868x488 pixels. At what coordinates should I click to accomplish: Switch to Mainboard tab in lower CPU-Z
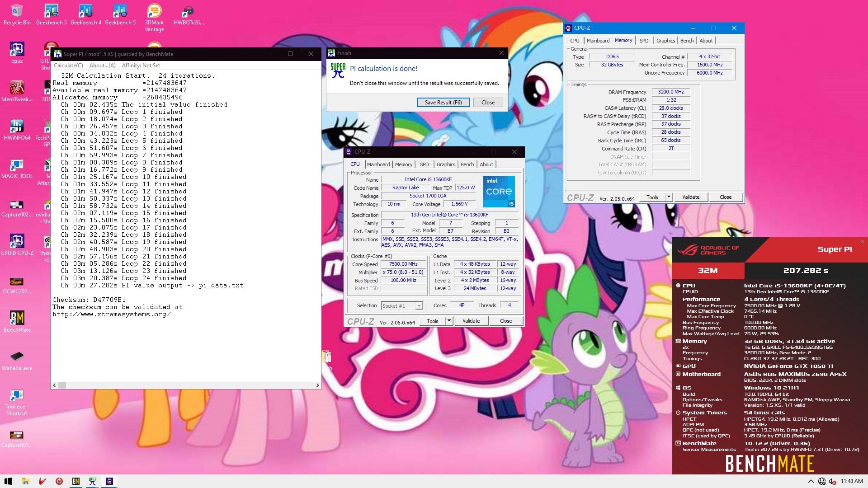378,164
